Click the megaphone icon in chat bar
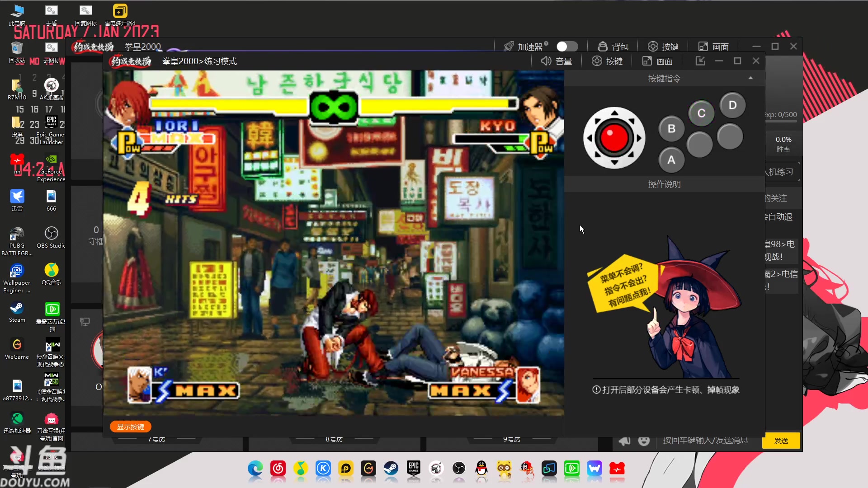The image size is (868, 488). click(624, 441)
